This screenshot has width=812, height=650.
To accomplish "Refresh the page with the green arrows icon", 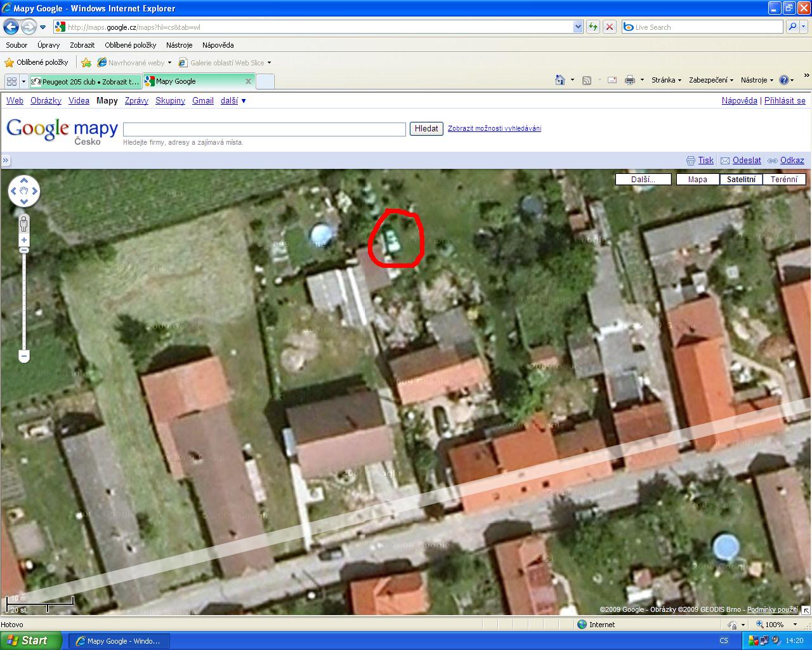I will point(593,27).
